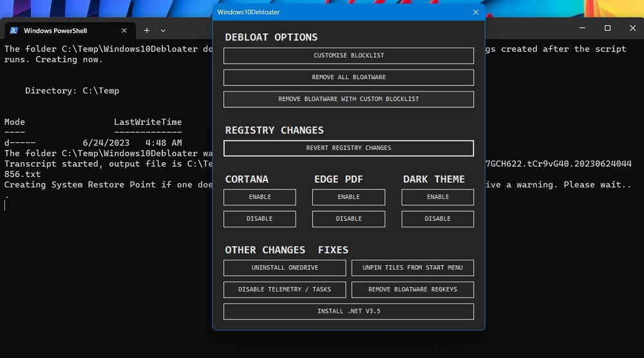This screenshot has width=644, height=358.
Task: Click Revert Registry Changes button
Action: 348,148
